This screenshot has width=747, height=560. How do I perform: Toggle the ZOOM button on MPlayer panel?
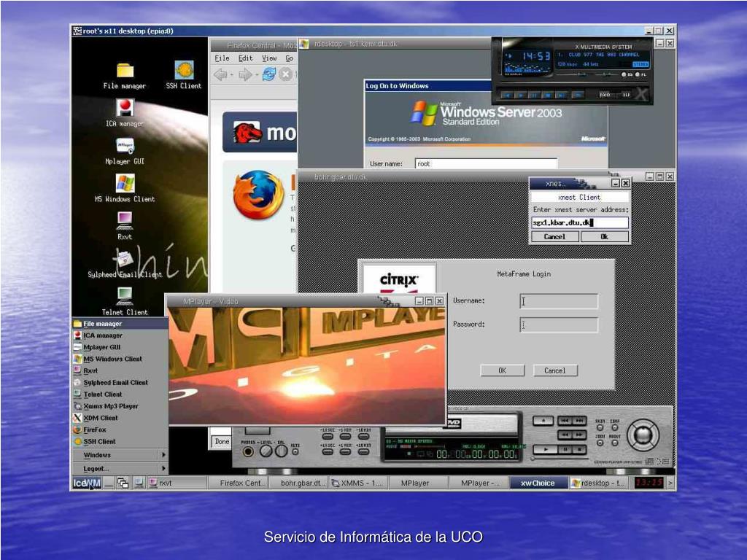[x=600, y=443]
